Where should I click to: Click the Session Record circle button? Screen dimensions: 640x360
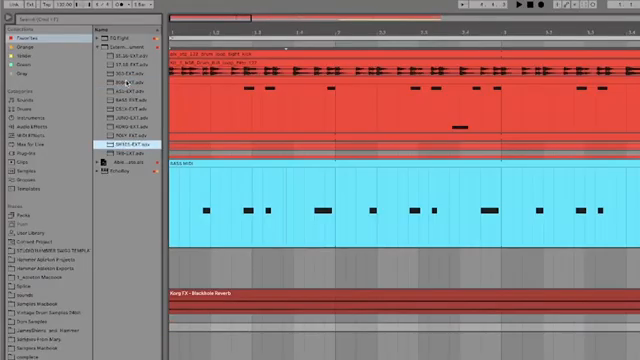(593, 4)
